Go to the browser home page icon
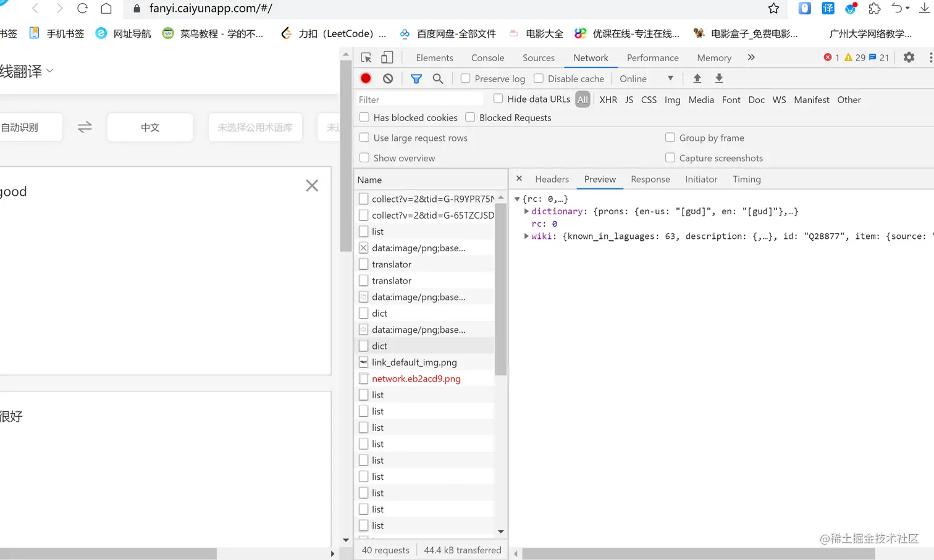The height and width of the screenshot is (560, 934). tap(106, 9)
